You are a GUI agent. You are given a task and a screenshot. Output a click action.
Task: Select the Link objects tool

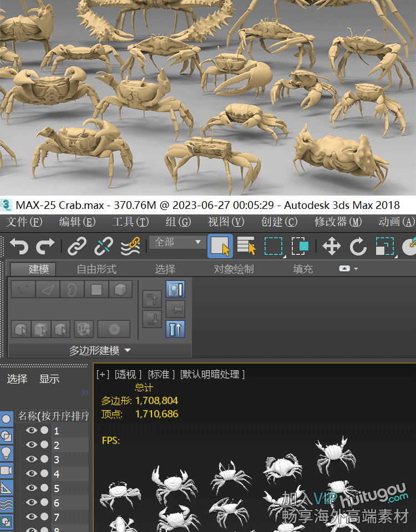click(x=77, y=246)
